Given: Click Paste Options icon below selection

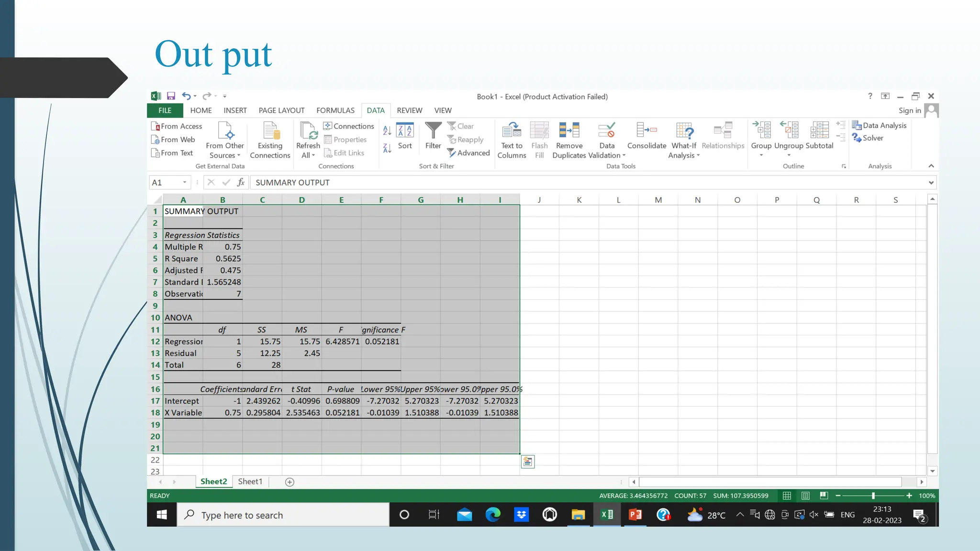Looking at the screenshot, I should 527,462.
